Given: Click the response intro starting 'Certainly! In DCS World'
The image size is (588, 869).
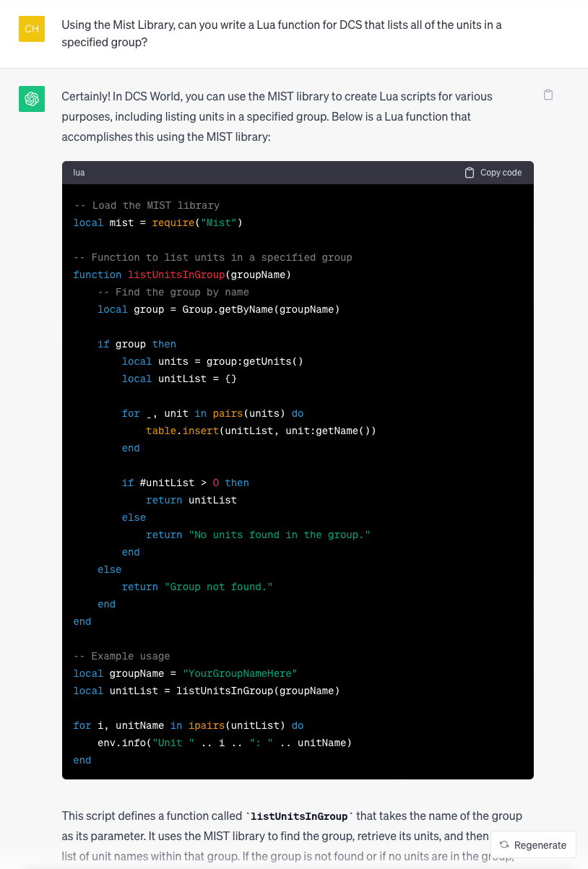Looking at the screenshot, I should coord(277,116).
